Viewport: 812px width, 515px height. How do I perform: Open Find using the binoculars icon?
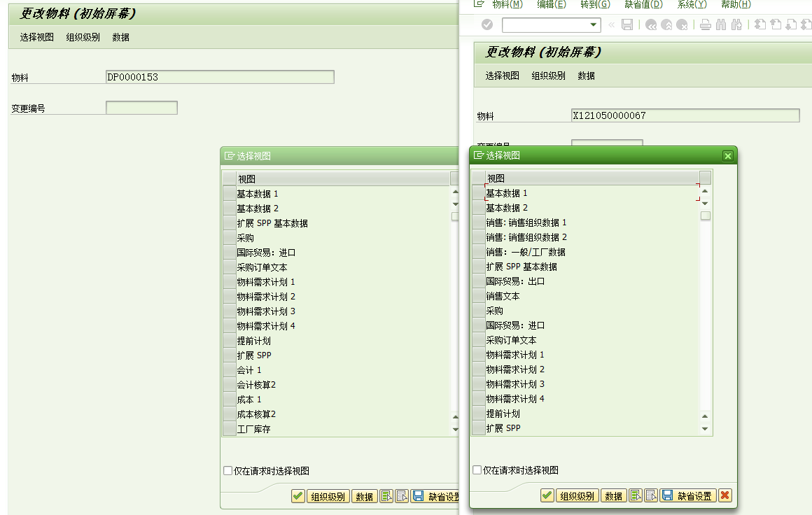(x=721, y=24)
